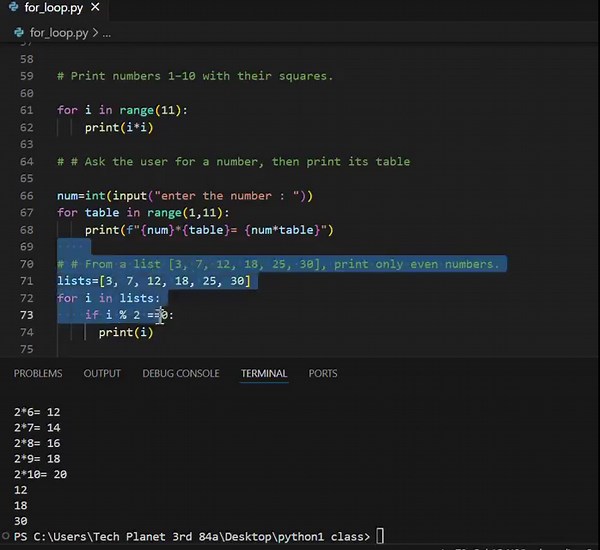Click 'lists=[3, 7, 12, 18, 25, 30]' line

154,281
